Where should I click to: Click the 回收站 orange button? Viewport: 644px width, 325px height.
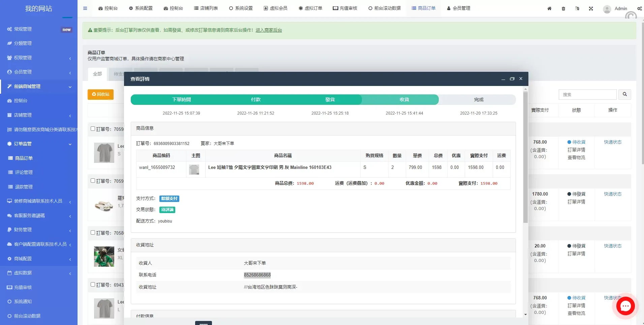tap(100, 94)
